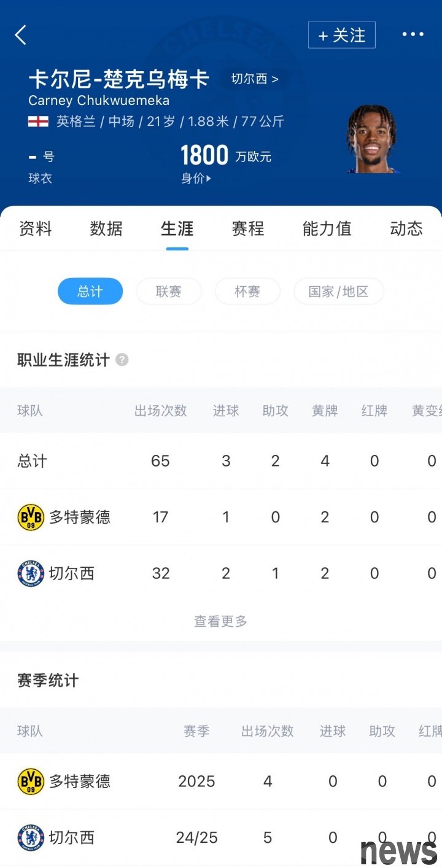Open the 身价 market value arrow
The image size is (442, 868).
click(196, 179)
